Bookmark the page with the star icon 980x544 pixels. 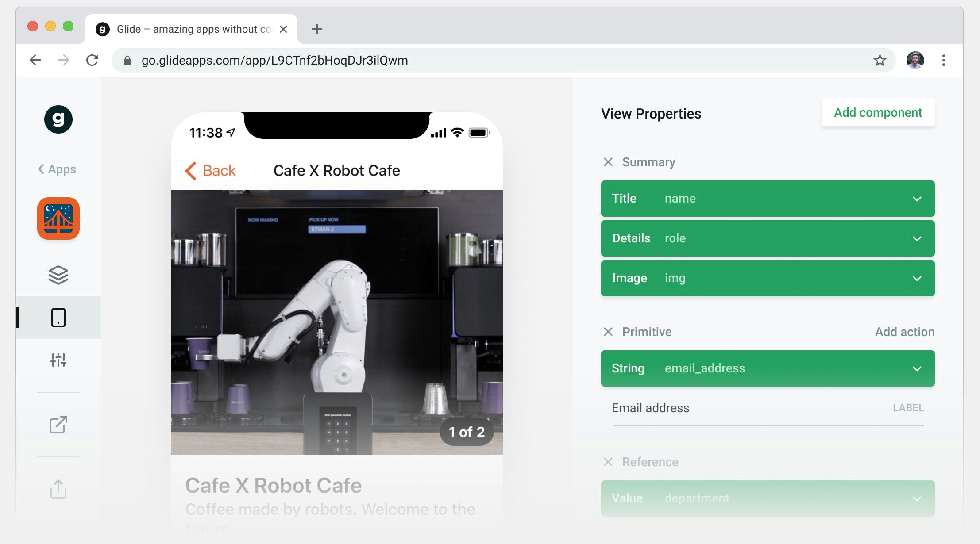(880, 60)
